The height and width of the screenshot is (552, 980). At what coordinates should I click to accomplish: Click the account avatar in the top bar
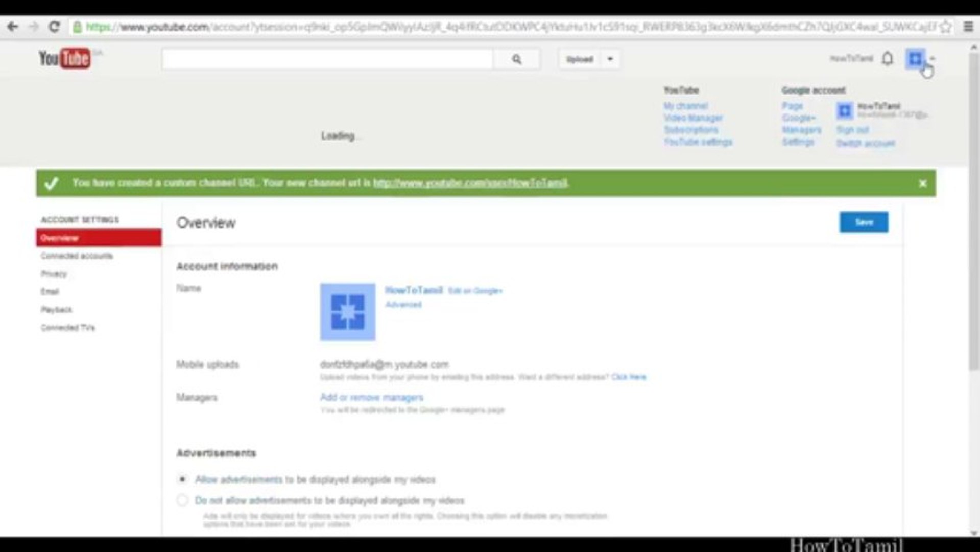(x=915, y=59)
